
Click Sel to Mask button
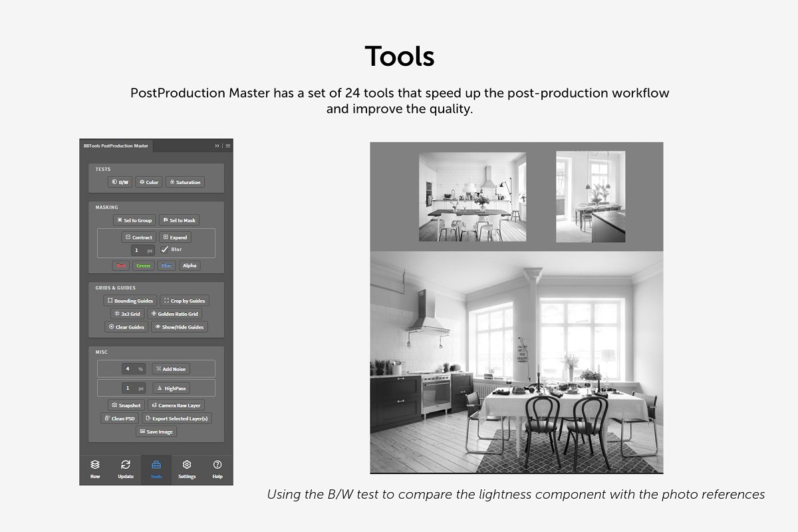(x=180, y=220)
